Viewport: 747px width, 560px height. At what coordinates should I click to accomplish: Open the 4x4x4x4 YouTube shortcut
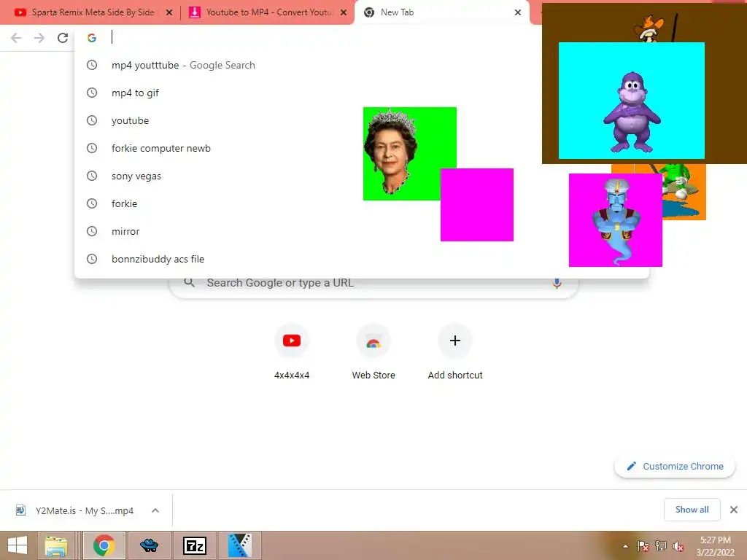pyautogui.click(x=292, y=352)
